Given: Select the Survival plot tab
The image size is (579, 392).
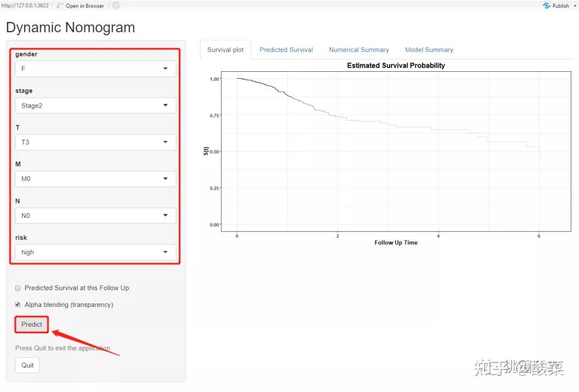Looking at the screenshot, I should 225,50.
